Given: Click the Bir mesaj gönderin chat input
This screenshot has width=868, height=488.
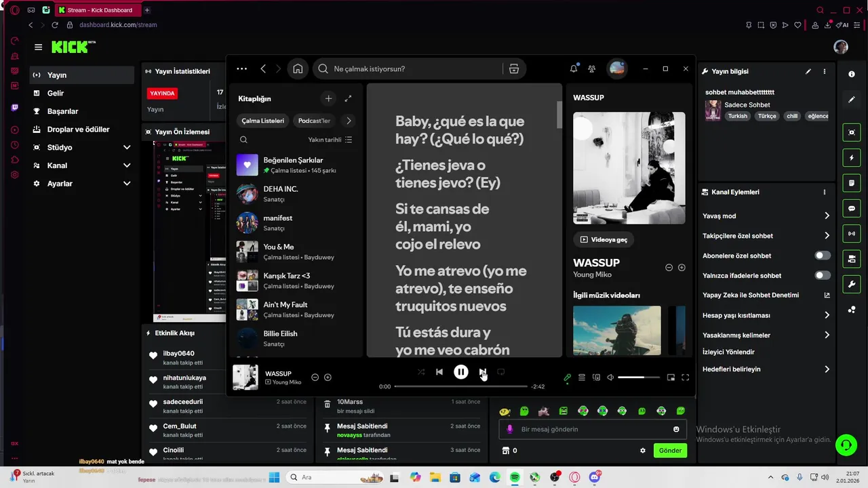Looking at the screenshot, I should (593, 429).
